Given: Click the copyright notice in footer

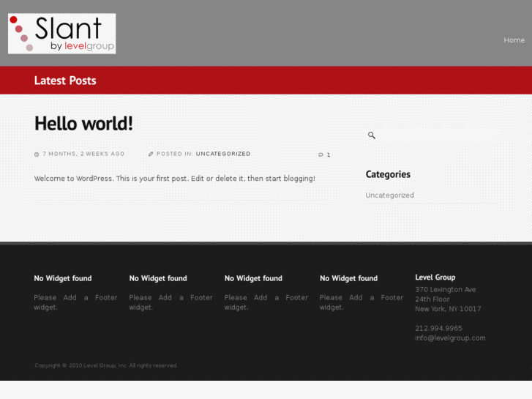Looking at the screenshot, I should coord(105,365).
